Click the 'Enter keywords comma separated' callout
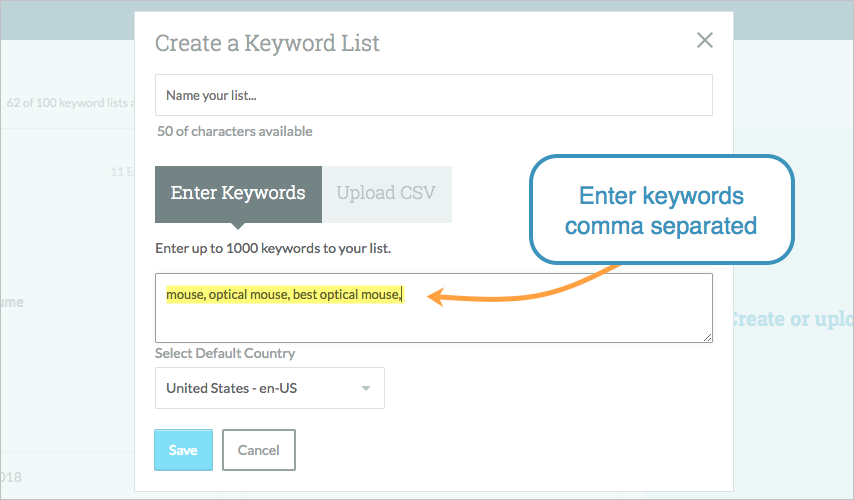This screenshot has width=854, height=500. 660,211
